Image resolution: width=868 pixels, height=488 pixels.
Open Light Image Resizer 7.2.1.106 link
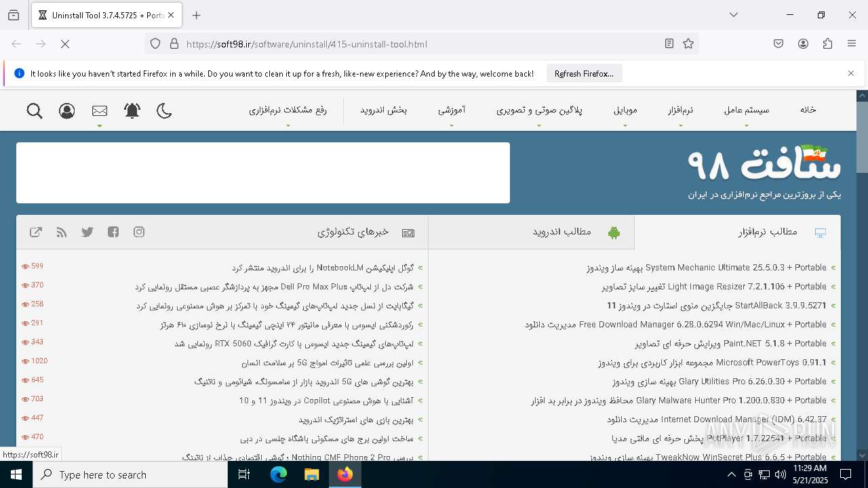(713, 287)
